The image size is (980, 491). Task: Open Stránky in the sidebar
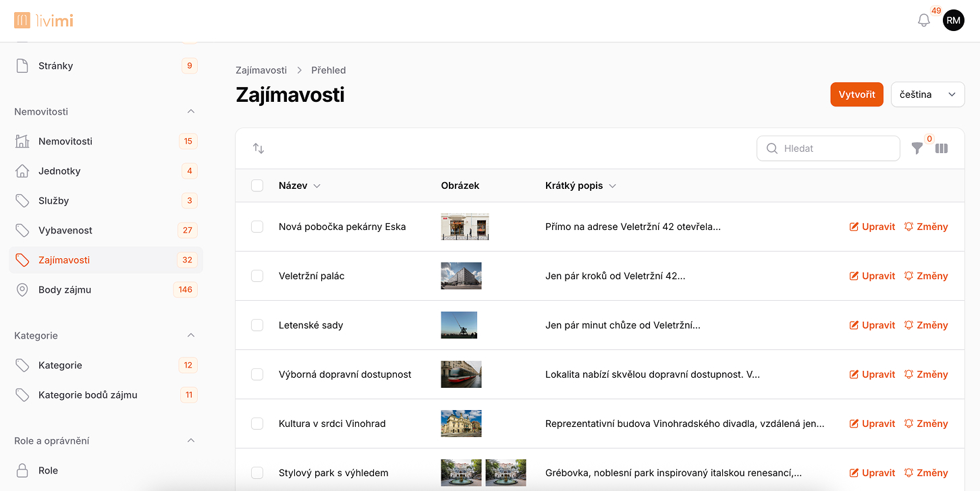106,65
